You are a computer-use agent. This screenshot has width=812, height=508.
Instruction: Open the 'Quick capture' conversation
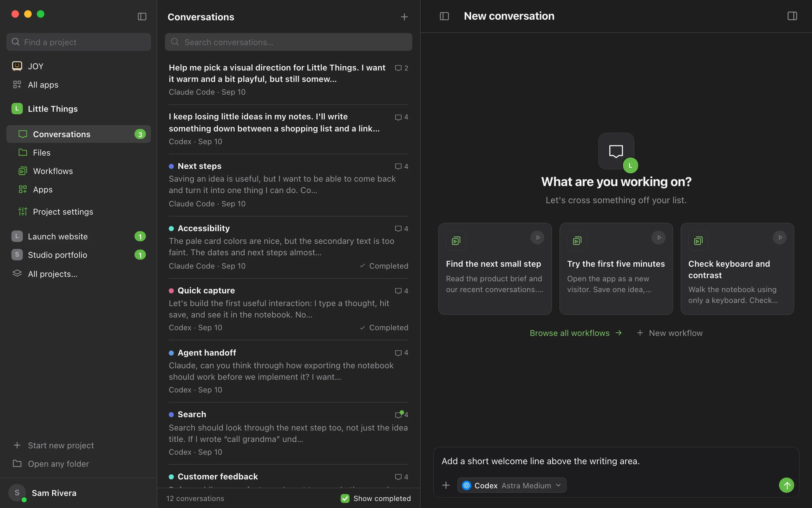tap(288, 309)
